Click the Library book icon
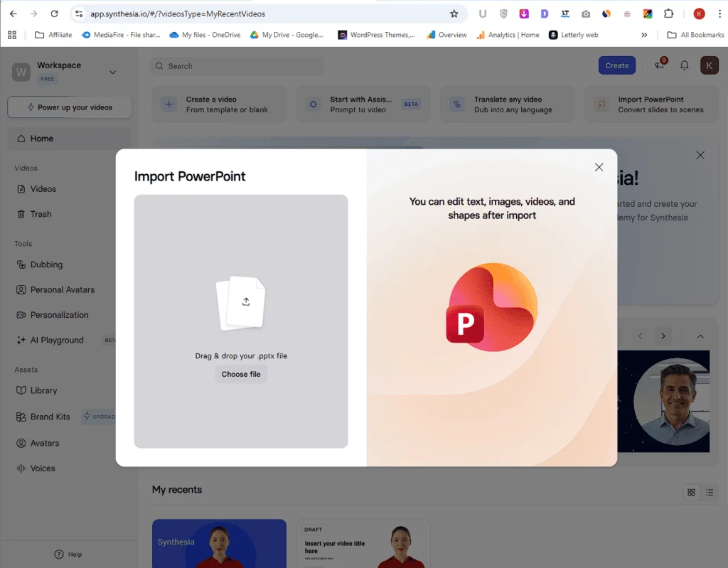 21,390
